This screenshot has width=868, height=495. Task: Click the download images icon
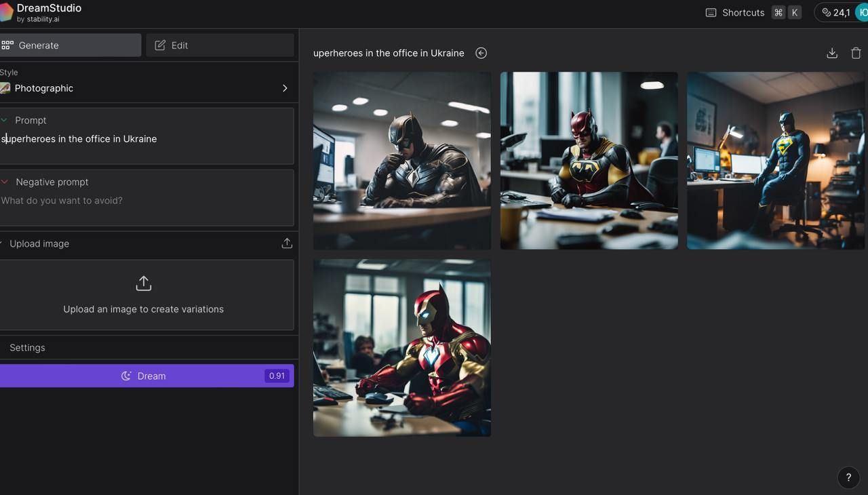(832, 53)
